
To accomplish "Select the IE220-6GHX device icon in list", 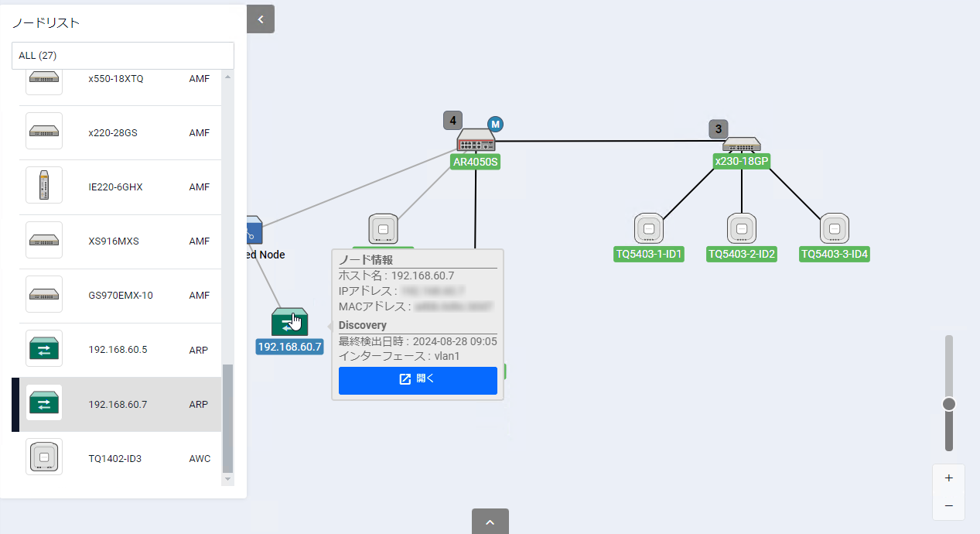I will [44, 187].
